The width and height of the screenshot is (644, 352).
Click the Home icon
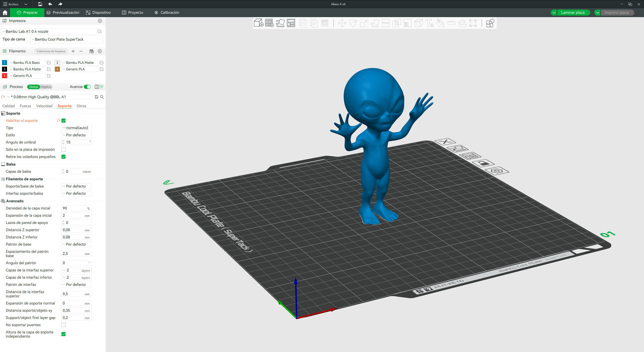point(5,13)
